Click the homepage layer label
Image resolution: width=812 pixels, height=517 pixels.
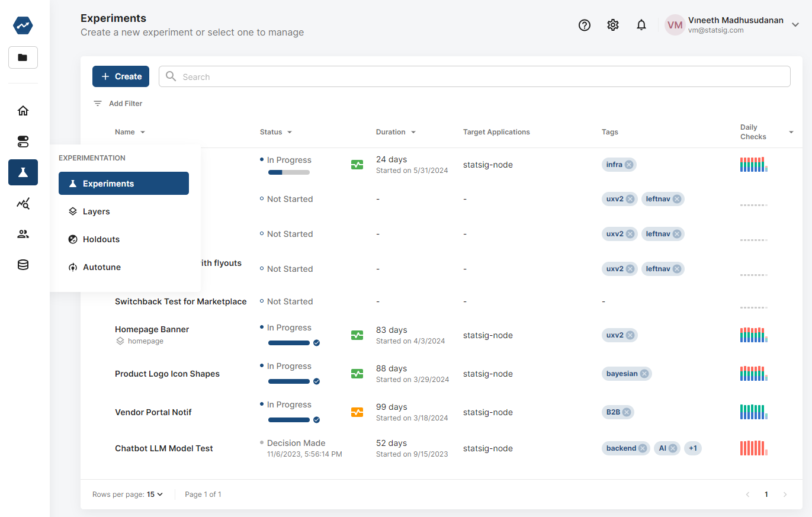pyautogui.click(x=146, y=341)
